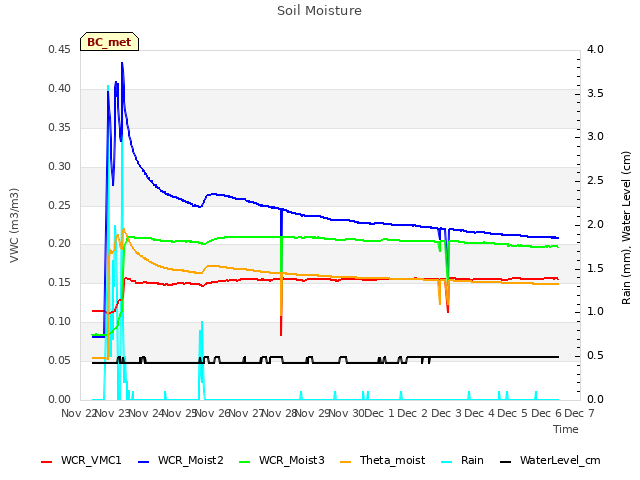Select the WCR_VMC1 legend label
640x480 pixels.
91,460
